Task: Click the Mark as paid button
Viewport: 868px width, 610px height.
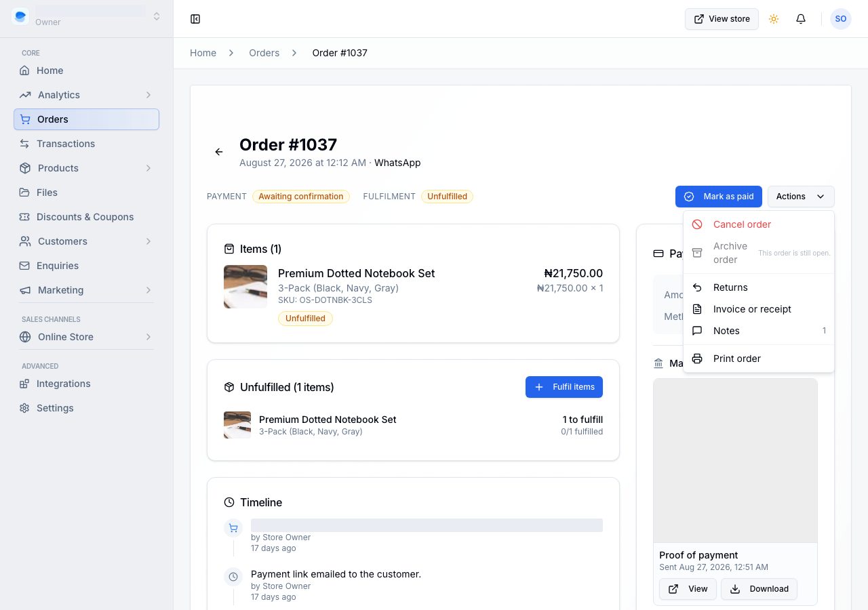Action: (719, 197)
